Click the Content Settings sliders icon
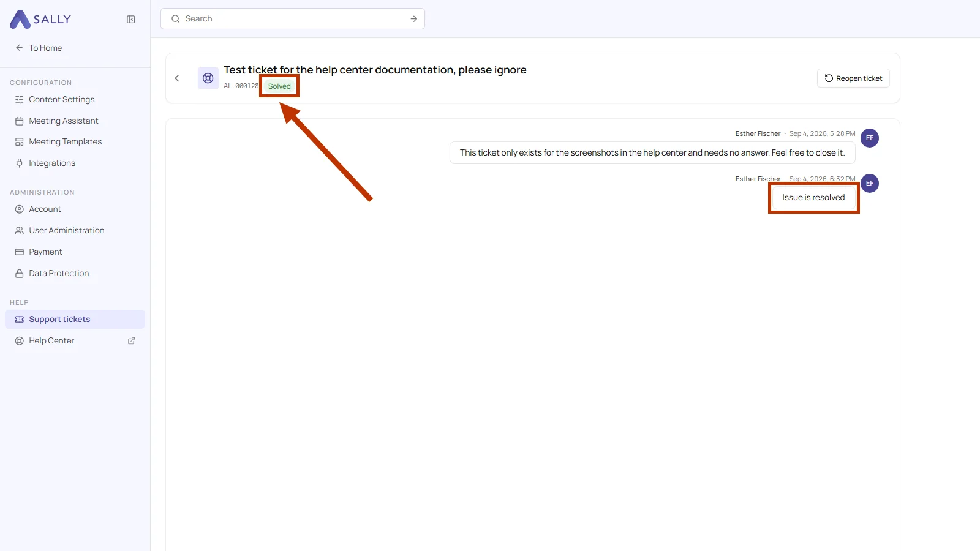Viewport: 980px width, 551px height. (x=20, y=100)
